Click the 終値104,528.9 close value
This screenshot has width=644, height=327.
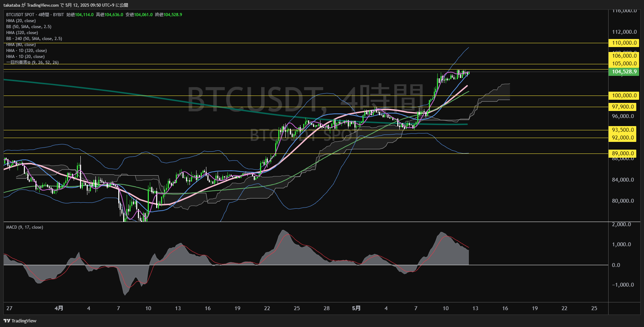coord(168,15)
